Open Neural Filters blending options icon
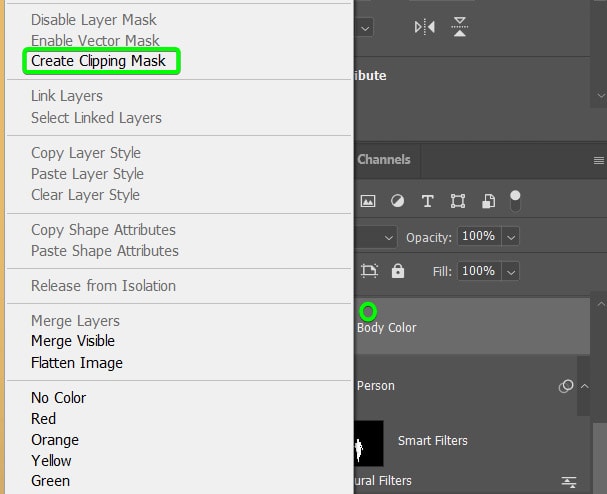The height and width of the screenshot is (494, 607). (x=569, y=481)
